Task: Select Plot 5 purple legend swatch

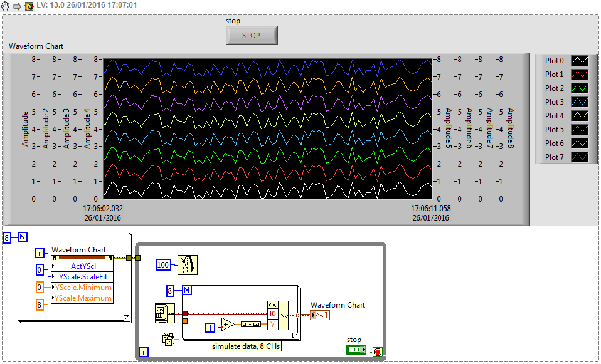Action: (x=580, y=129)
